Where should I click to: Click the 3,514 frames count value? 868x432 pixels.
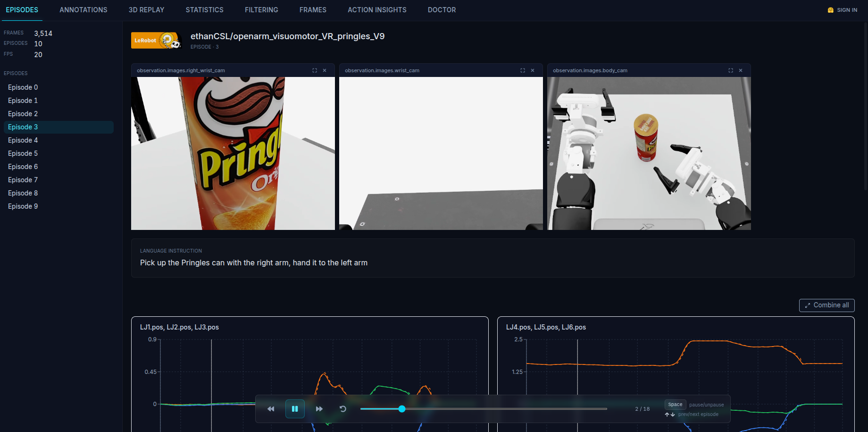tap(43, 34)
